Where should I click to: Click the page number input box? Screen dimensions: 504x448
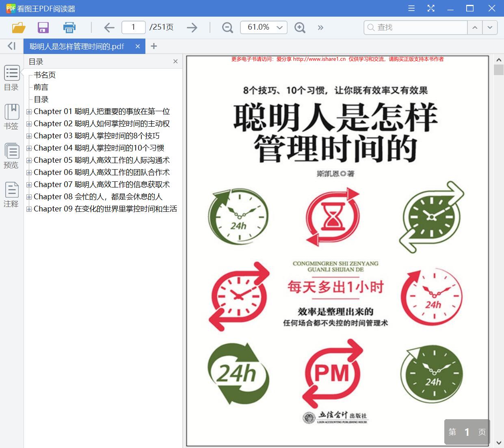134,27
